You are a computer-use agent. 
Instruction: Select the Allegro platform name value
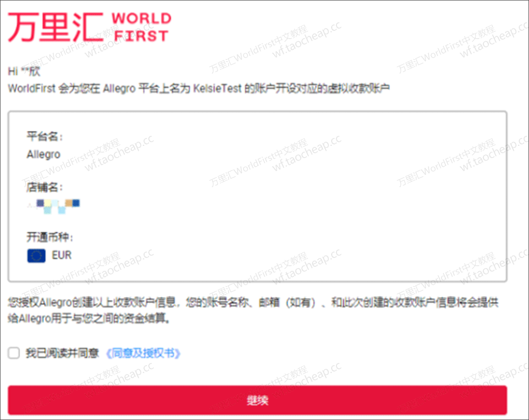point(44,154)
